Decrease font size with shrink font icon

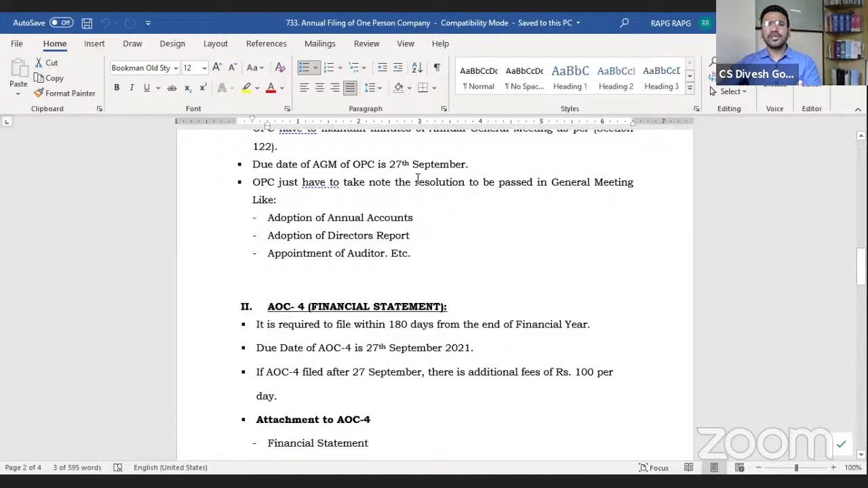pos(232,67)
